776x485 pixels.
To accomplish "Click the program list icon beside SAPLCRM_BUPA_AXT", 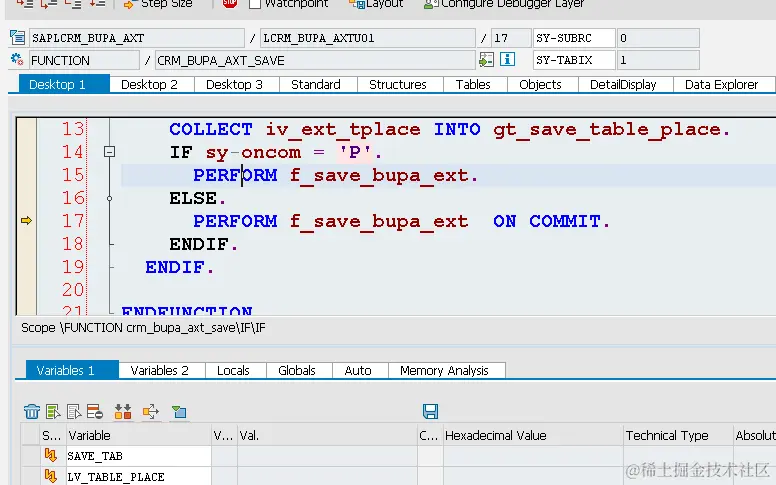I will point(17,38).
